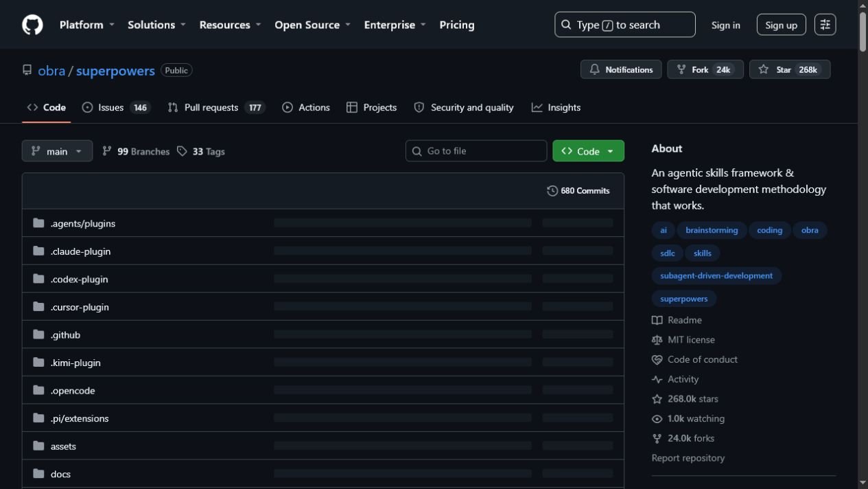
Task: Star the repository with Star 268k button
Action: (790, 69)
